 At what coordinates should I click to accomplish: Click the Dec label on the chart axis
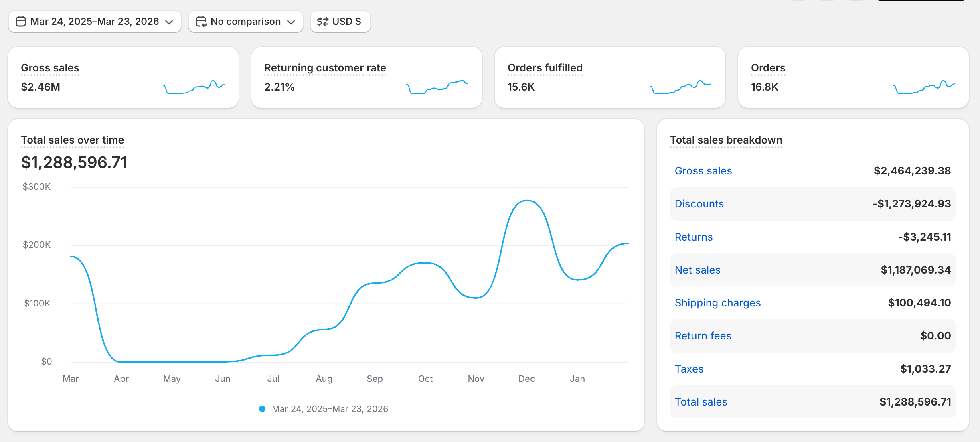pyautogui.click(x=526, y=379)
